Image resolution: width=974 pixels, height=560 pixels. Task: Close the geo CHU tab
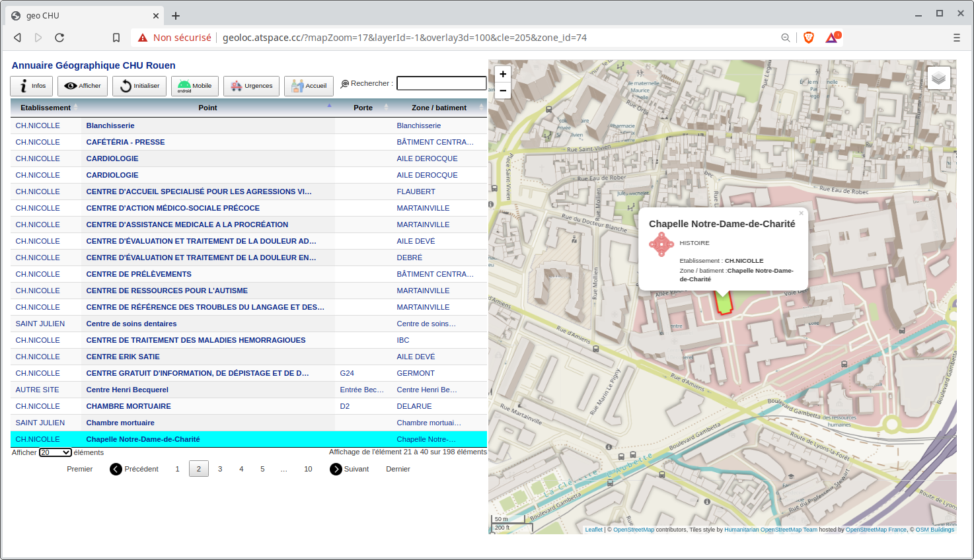click(x=156, y=16)
